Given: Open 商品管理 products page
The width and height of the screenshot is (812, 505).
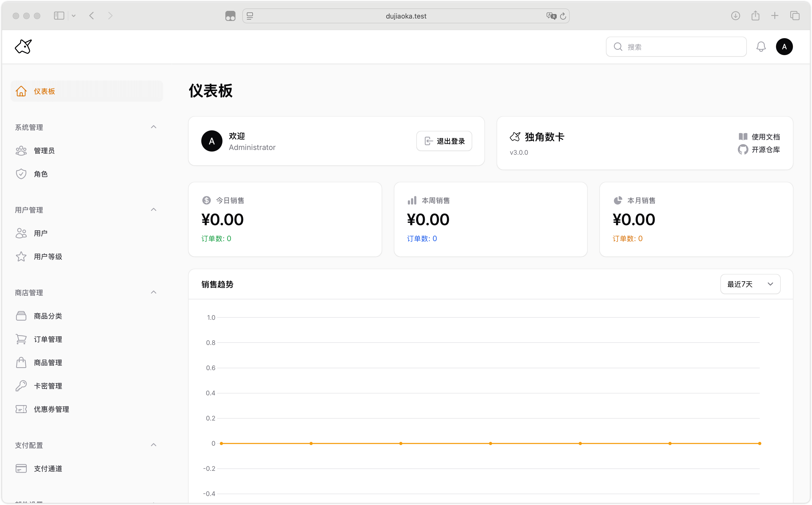Looking at the screenshot, I should pos(87,363).
